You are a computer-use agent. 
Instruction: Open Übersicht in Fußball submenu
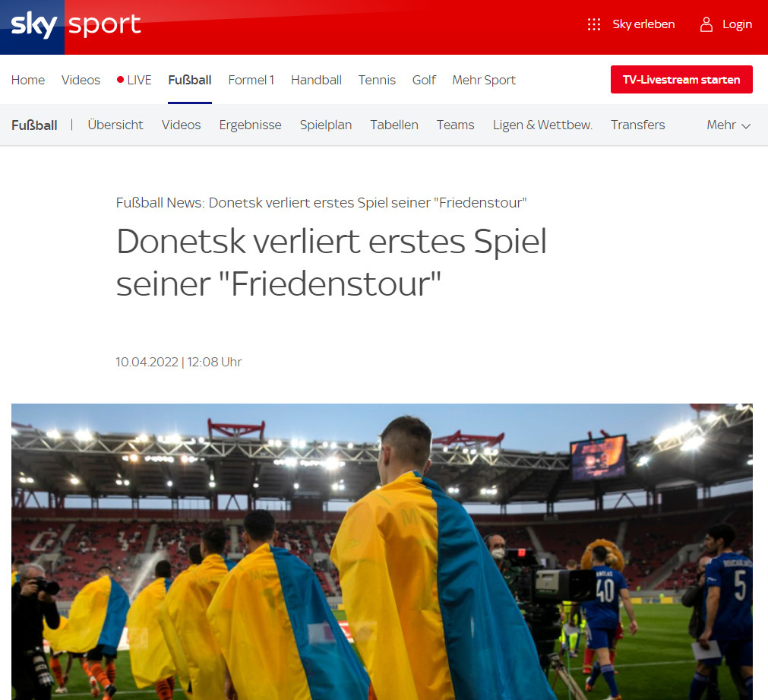point(115,125)
